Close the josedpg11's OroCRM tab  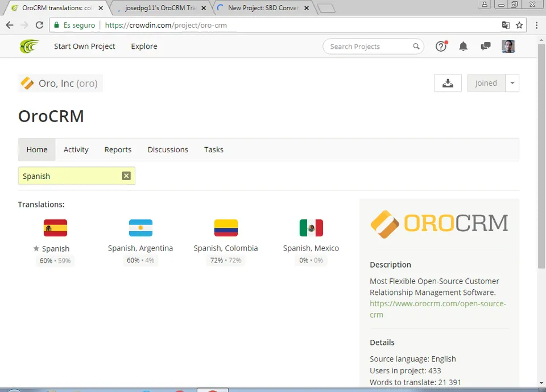pos(204,8)
